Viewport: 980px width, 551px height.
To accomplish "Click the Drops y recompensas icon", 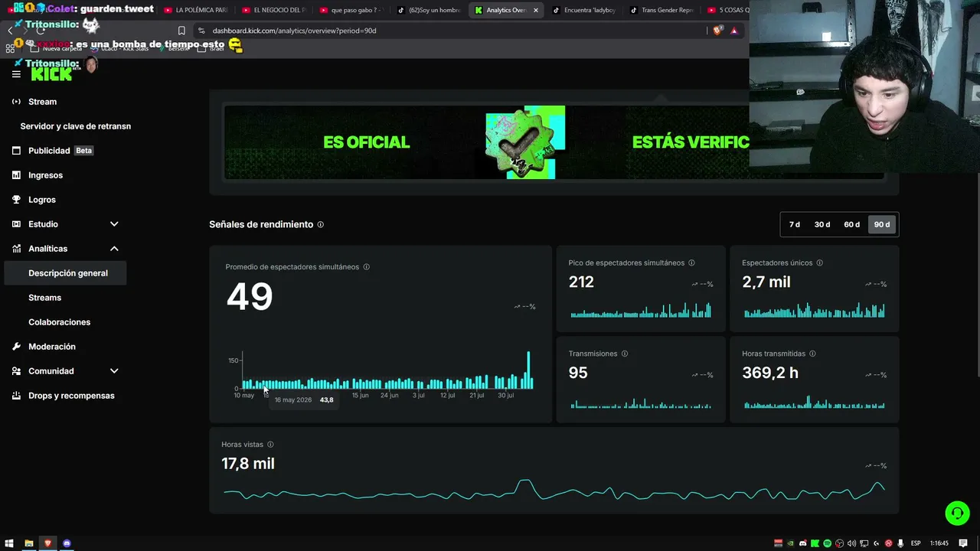I will (16, 396).
